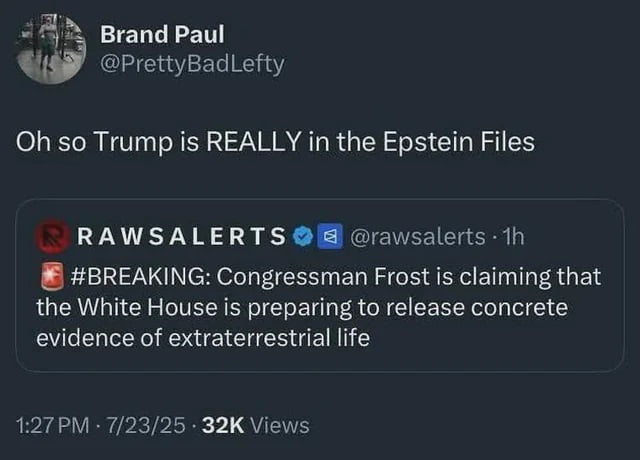
Task: Click the blue verified checkmark badge
Action: click(303, 237)
